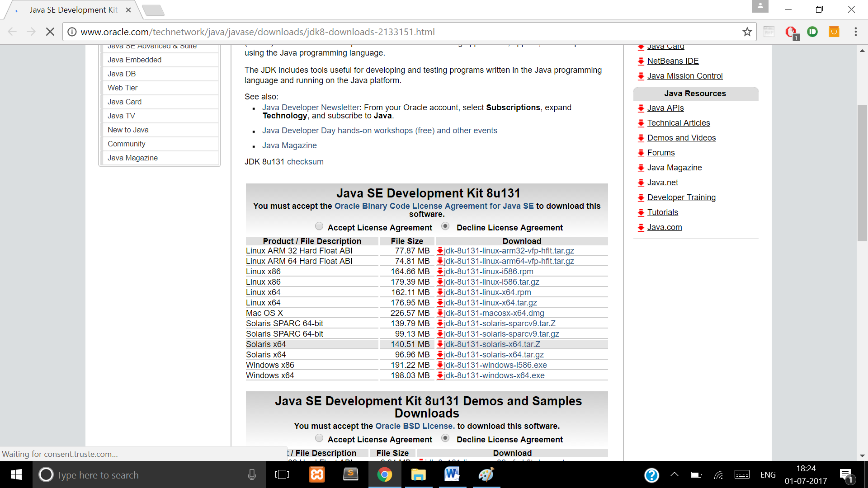
Task: Open Sublime Text from taskbar
Action: [x=351, y=474]
